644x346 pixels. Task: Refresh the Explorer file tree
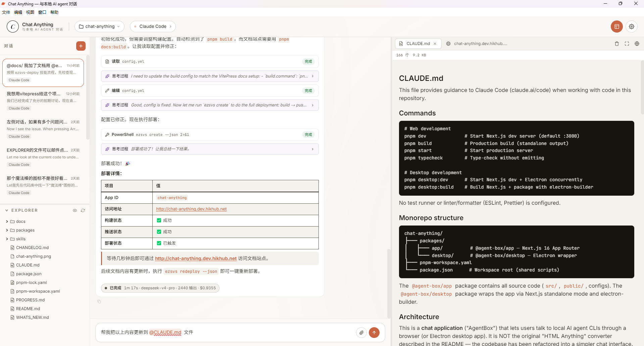(x=83, y=210)
